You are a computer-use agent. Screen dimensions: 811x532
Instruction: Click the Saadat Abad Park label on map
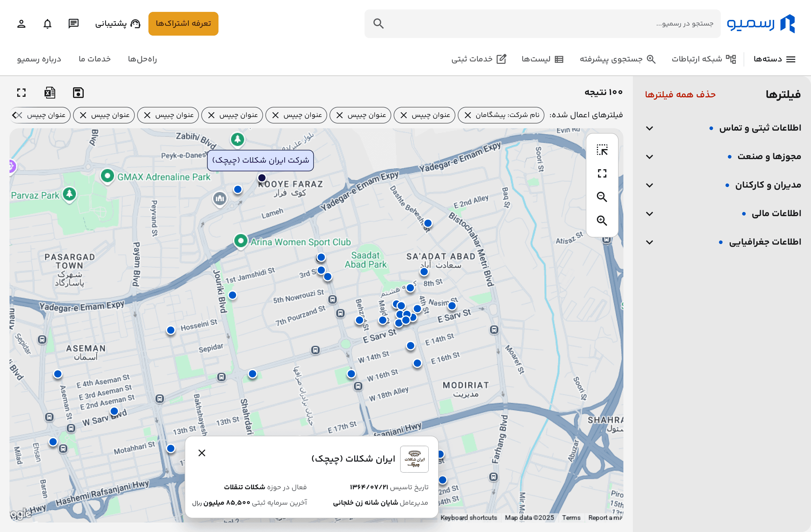(x=366, y=260)
